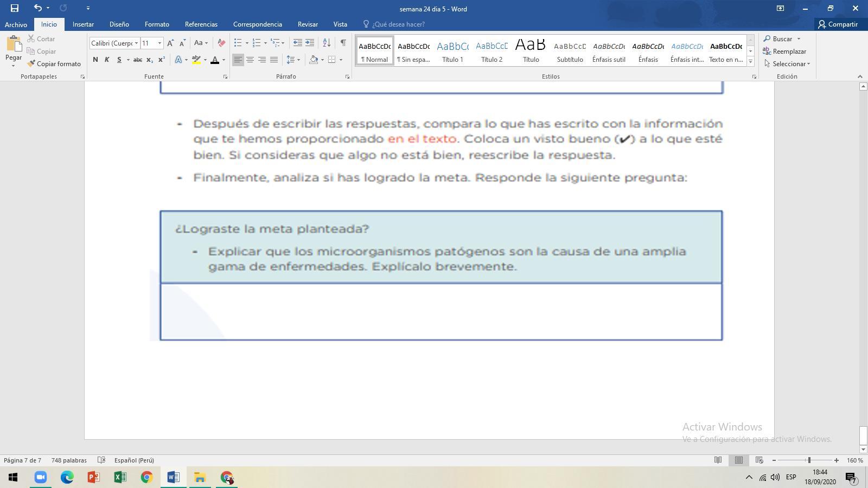This screenshot has width=868, height=488.
Task: Toggle underline (S) formatting
Action: 119,60
